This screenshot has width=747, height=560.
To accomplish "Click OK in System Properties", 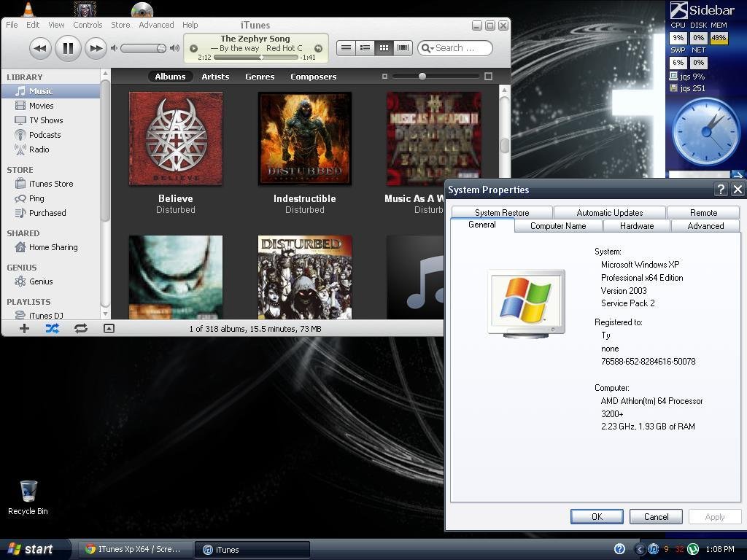I will [597, 517].
